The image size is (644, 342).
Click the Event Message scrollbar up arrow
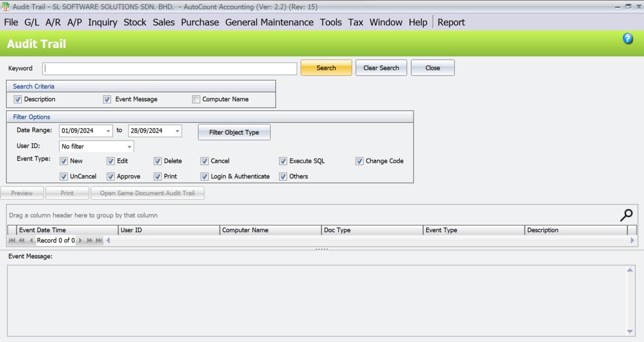tap(629, 270)
